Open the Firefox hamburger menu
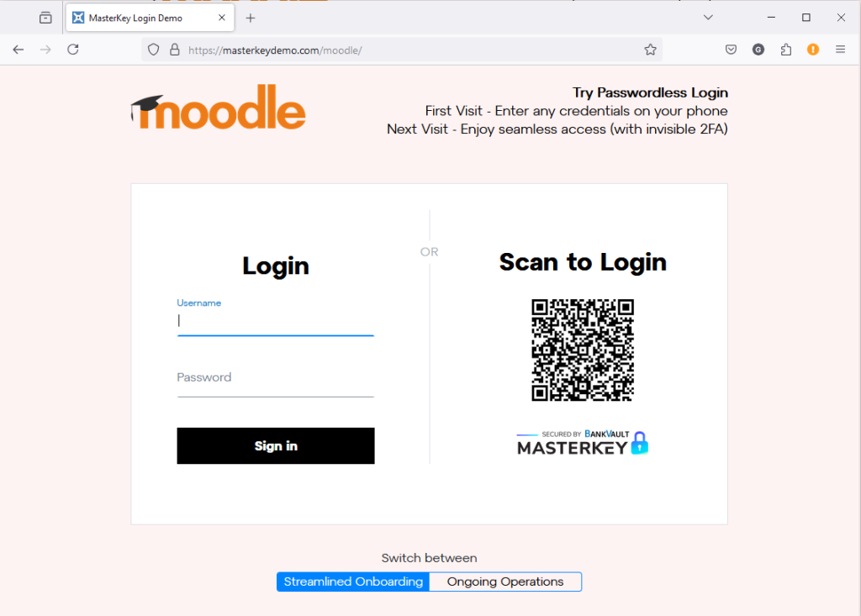Image resolution: width=861 pixels, height=616 pixels. (840, 50)
